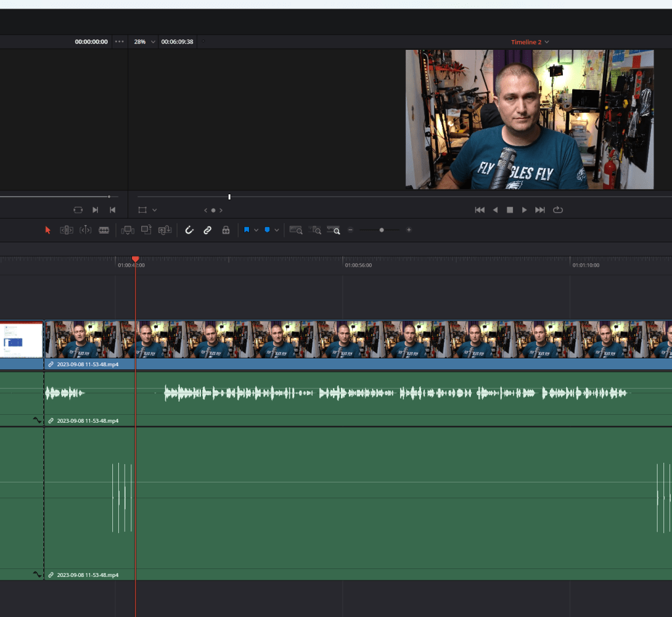Activate the Trim Edit Mode tool
The width and height of the screenshot is (672, 617).
coord(66,230)
